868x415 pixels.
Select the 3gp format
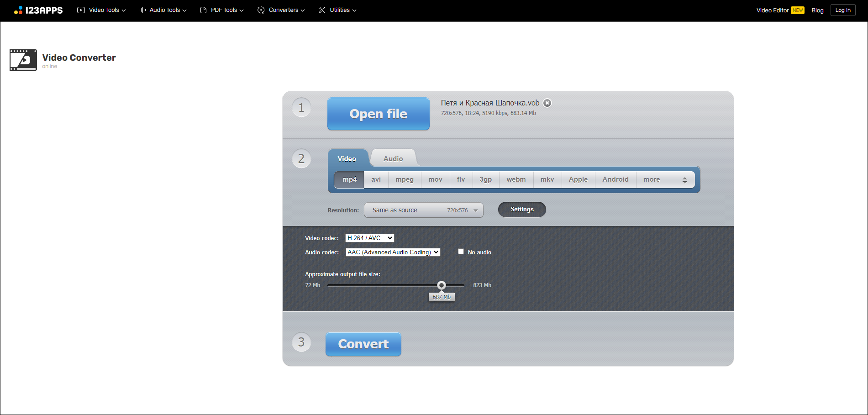pyautogui.click(x=486, y=179)
